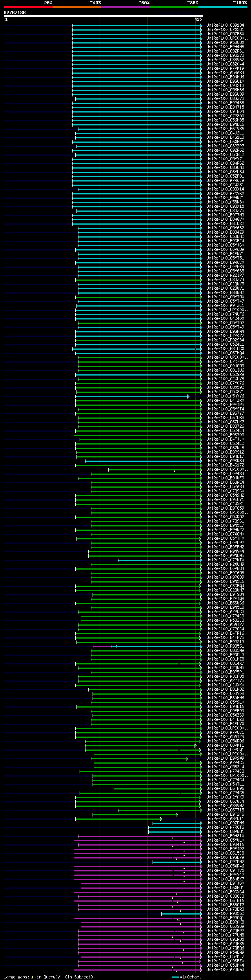251x980 pixels.
Task: Select the UniRef100_A5B880 label
Action: click(225, 43)
